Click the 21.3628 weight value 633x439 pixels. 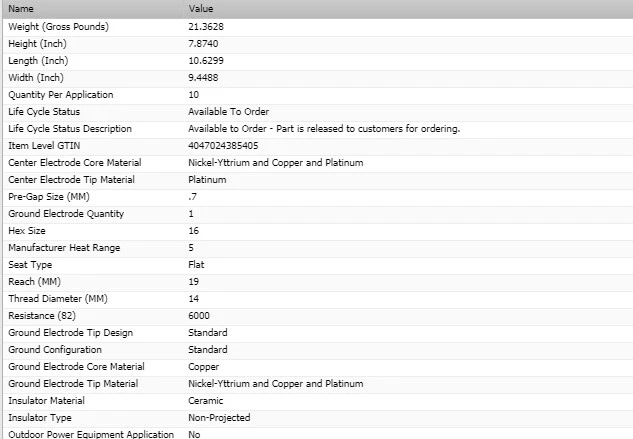pos(207,26)
